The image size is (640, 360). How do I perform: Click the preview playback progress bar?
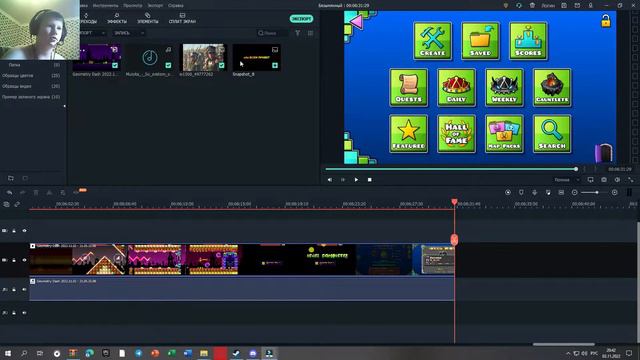click(x=451, y=169)
